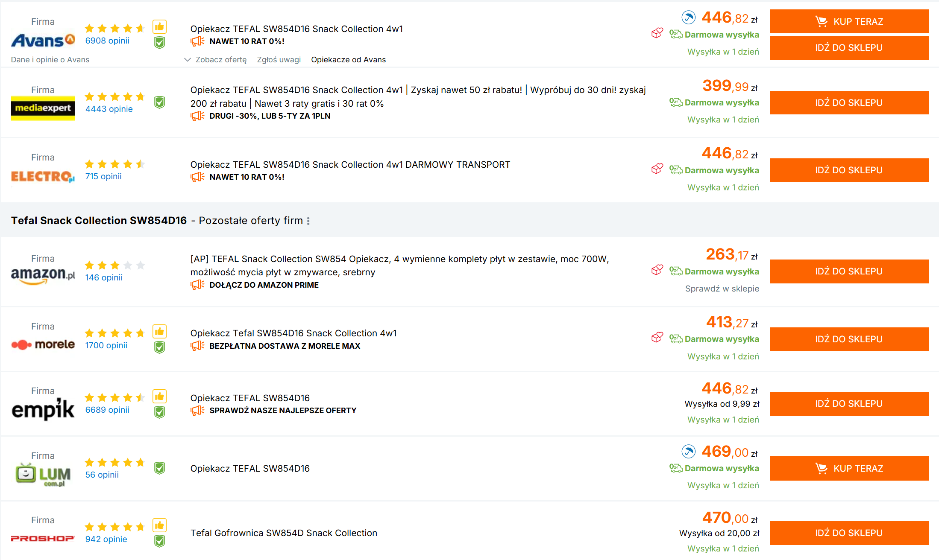Screen dimensions: 939x560
Task: Click Zgłoś uwagi link
Action: (279, 60)
